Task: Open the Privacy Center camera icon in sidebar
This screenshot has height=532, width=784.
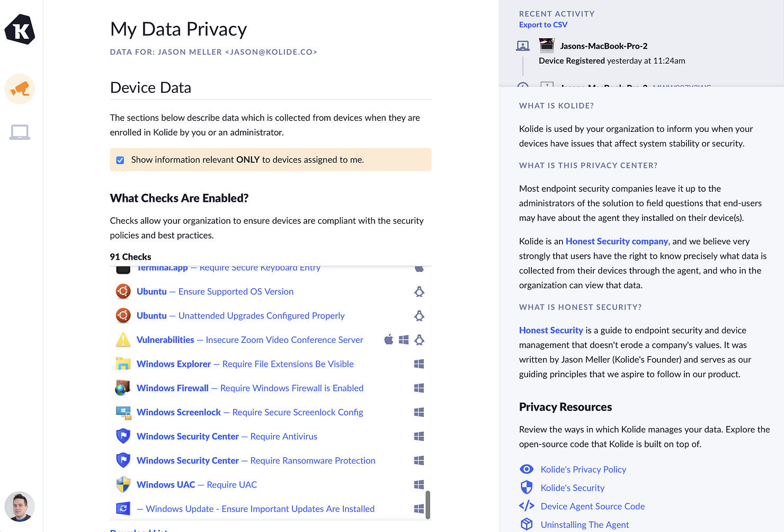Action: pyautogui.click(x=20, y=89)
